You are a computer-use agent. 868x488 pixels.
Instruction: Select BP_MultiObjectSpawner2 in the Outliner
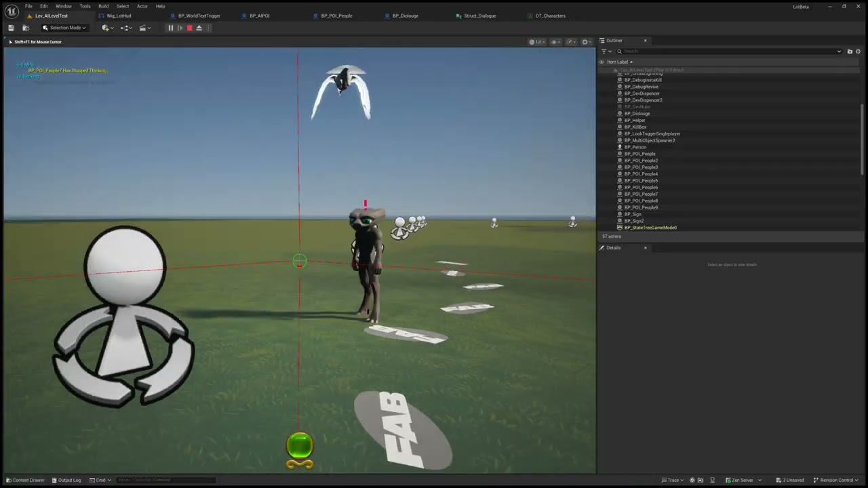pyautogui.click(x=650, y=140)
